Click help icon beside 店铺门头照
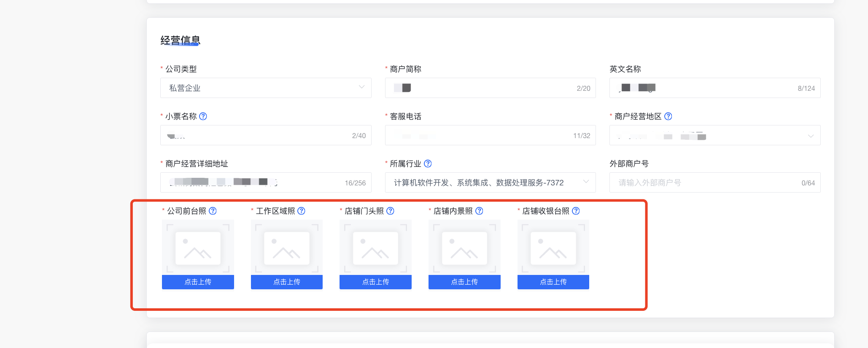Screen dimensions: 868x348 pos(391,211)
